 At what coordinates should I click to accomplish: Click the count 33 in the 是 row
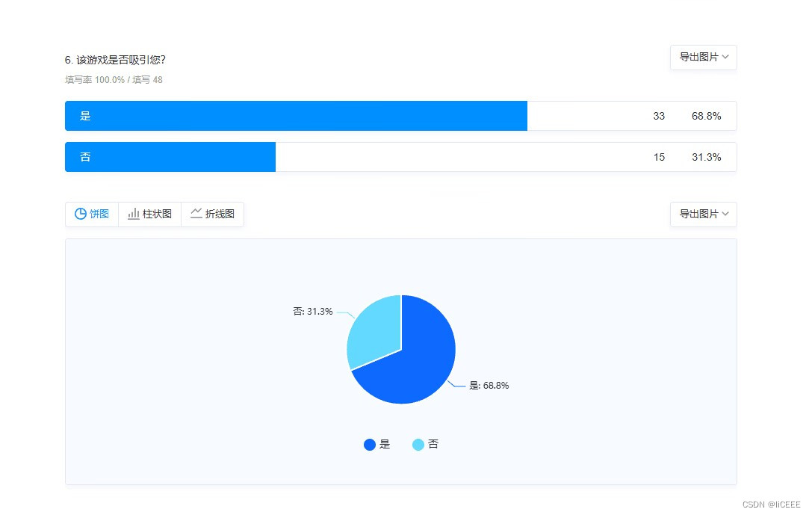659,116
